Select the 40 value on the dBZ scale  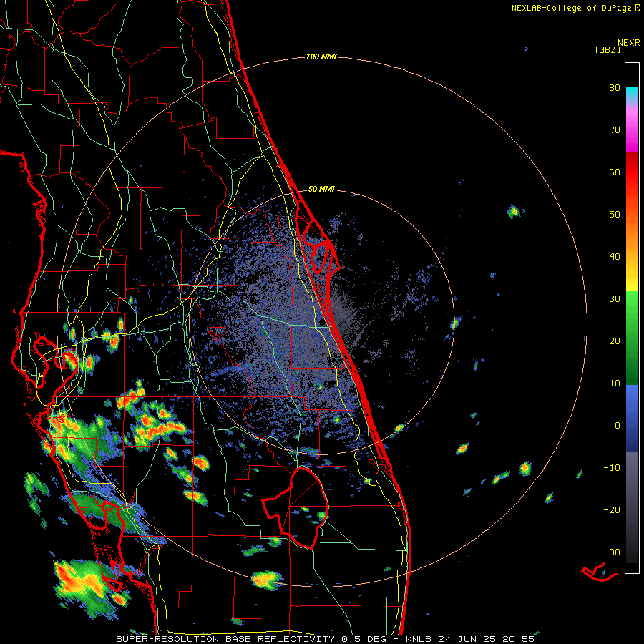(615, 257)
